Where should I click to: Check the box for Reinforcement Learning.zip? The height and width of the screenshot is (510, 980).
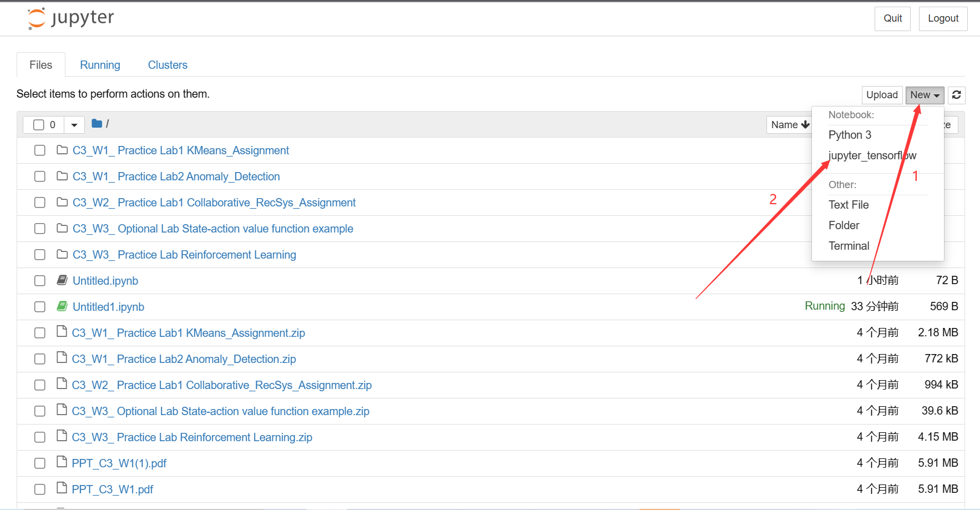point(40,437)
